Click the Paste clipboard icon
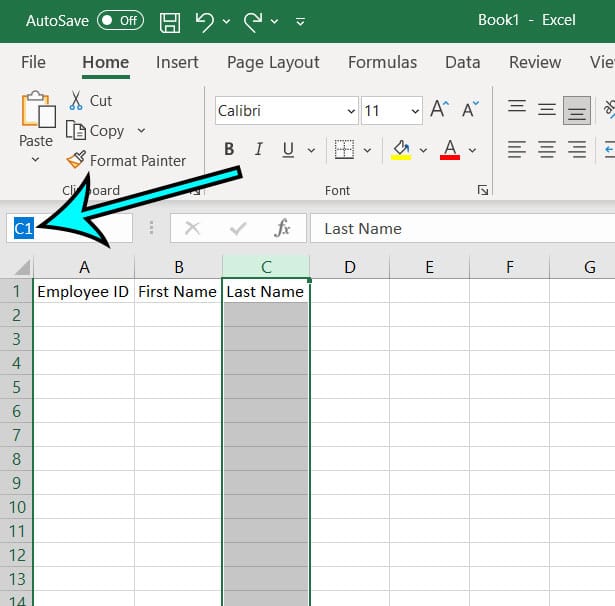This screenshot has height=606, width=615. [37, 109]
